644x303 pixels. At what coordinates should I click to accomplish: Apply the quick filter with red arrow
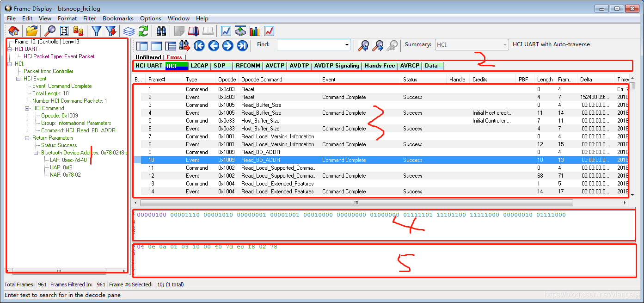click(110, 31)
